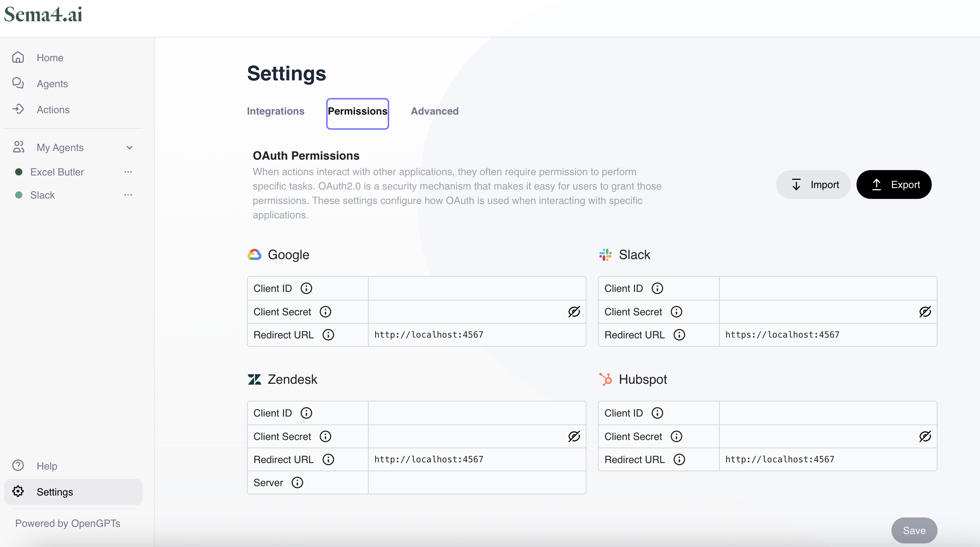Click the Zendesk Server input field
Viewport: 980px width, 547px height.
coord(477,482)
